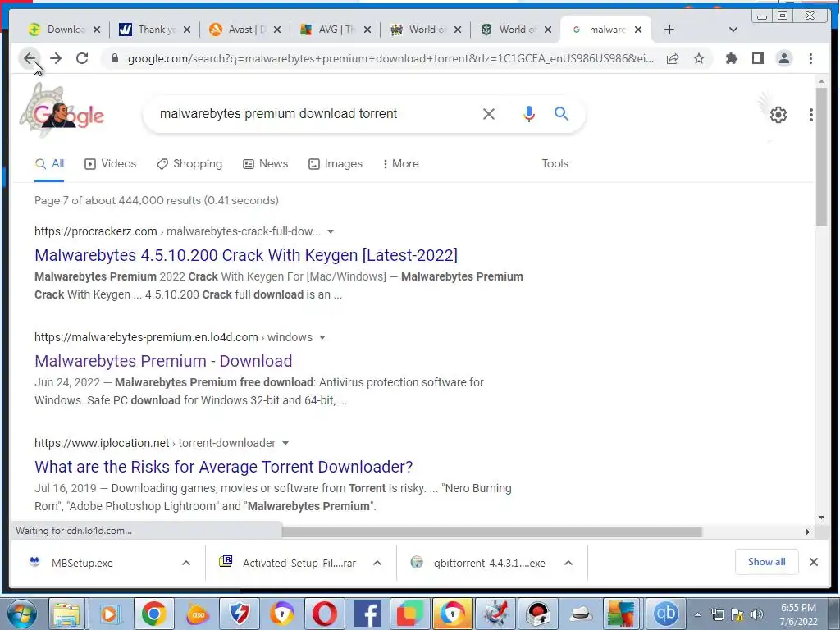Open the volume control in system tray
Viewport: 840px width, 630px height.
[756, 614]
